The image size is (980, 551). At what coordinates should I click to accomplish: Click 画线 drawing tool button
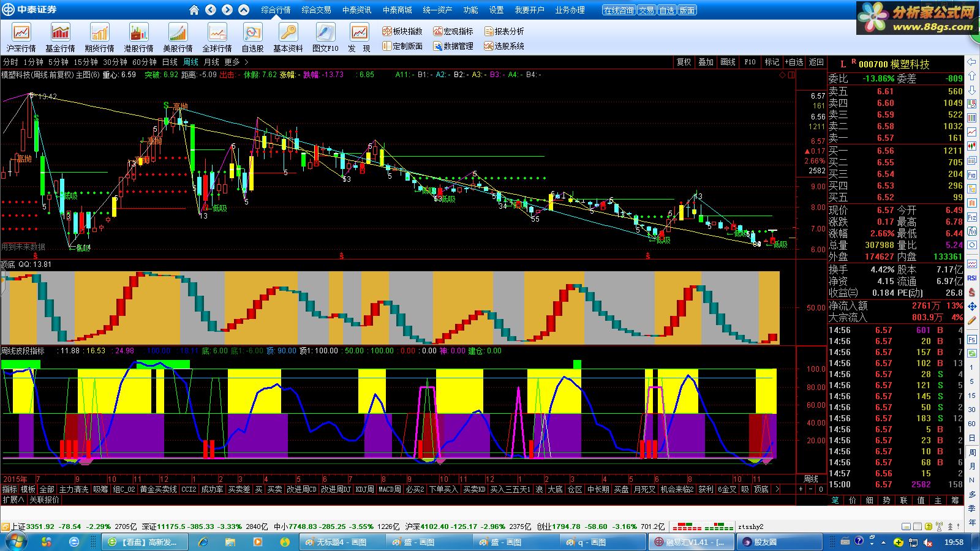pos(728,62)
